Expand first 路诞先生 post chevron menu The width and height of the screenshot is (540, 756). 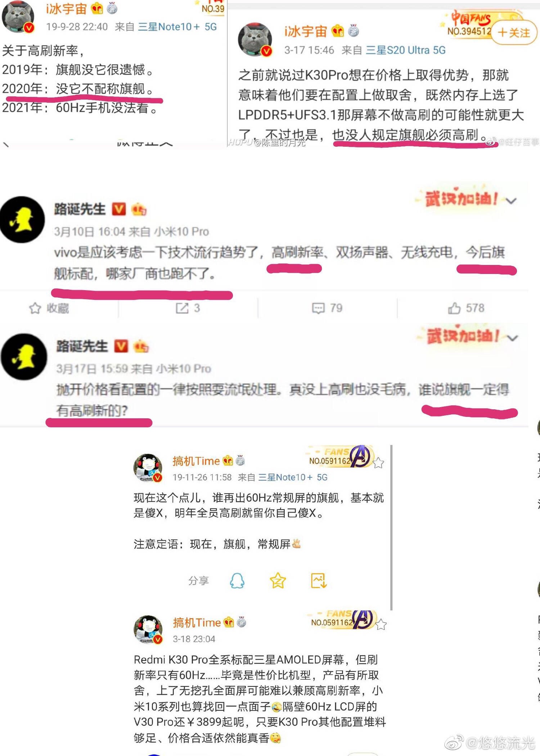pos(511,201)
